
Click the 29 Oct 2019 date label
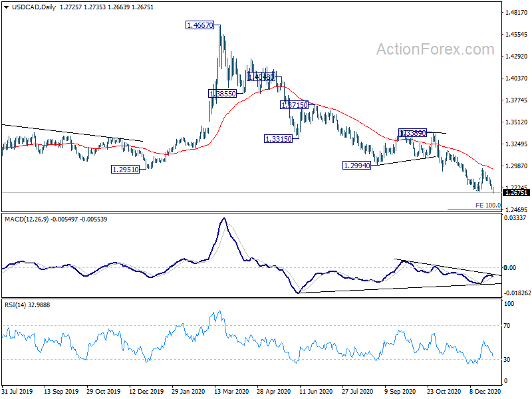click(x=103, y=391)
